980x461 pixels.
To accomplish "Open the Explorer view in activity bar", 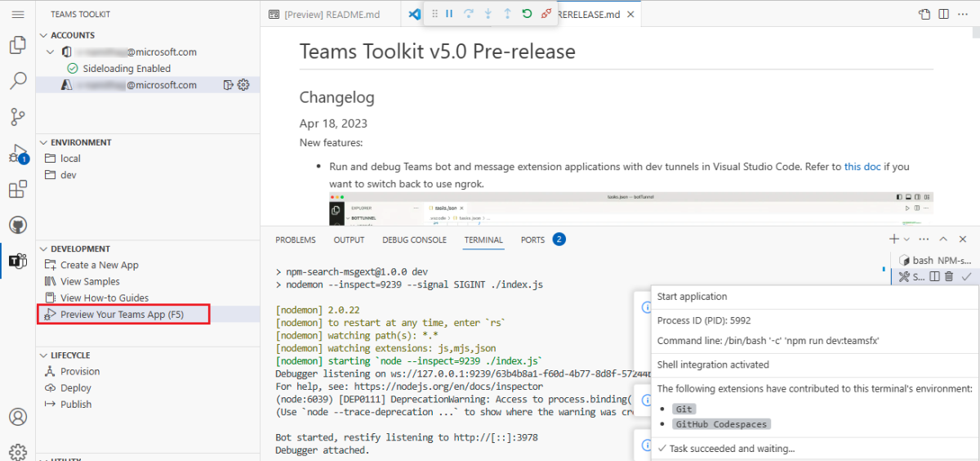I will pos(17,45).
